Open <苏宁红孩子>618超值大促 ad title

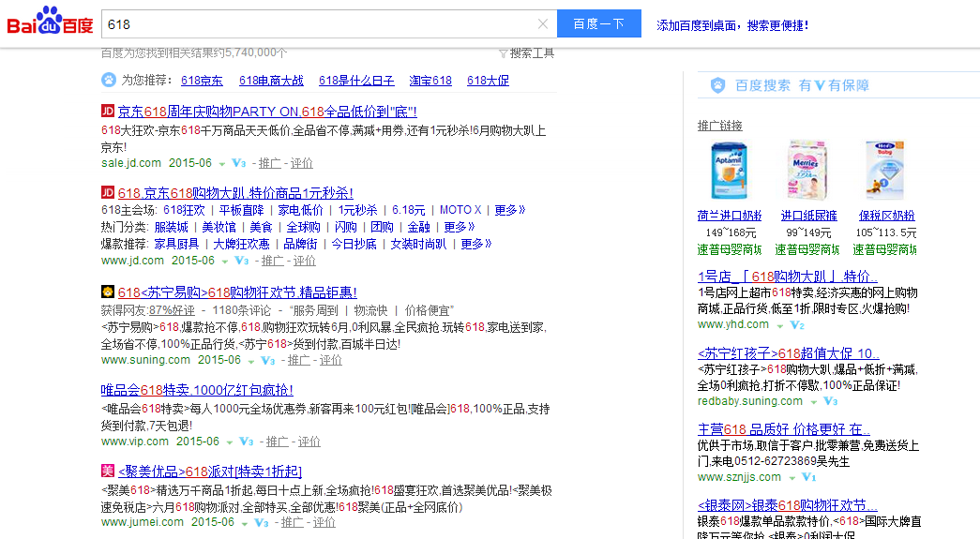point(789,352)
